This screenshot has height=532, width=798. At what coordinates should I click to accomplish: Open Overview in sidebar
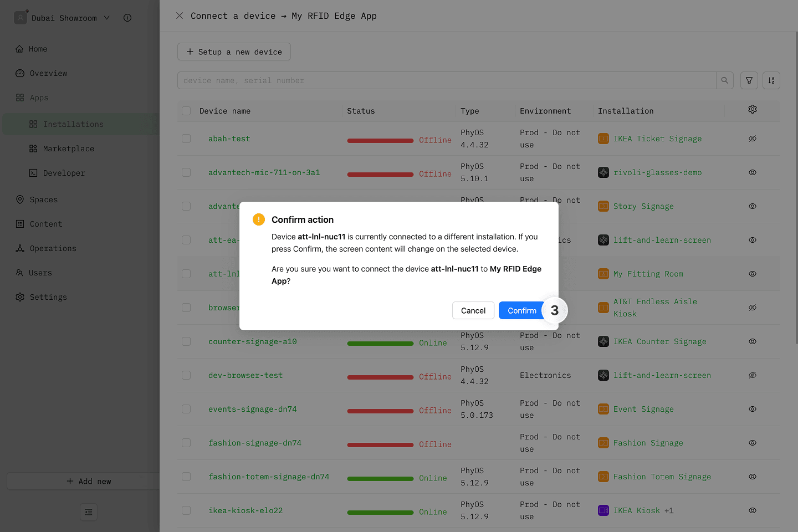48,73
